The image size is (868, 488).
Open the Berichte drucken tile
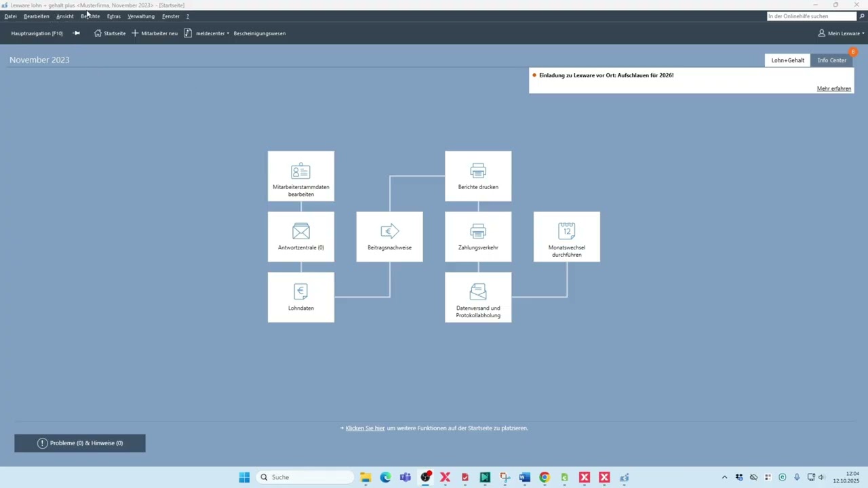478,176
